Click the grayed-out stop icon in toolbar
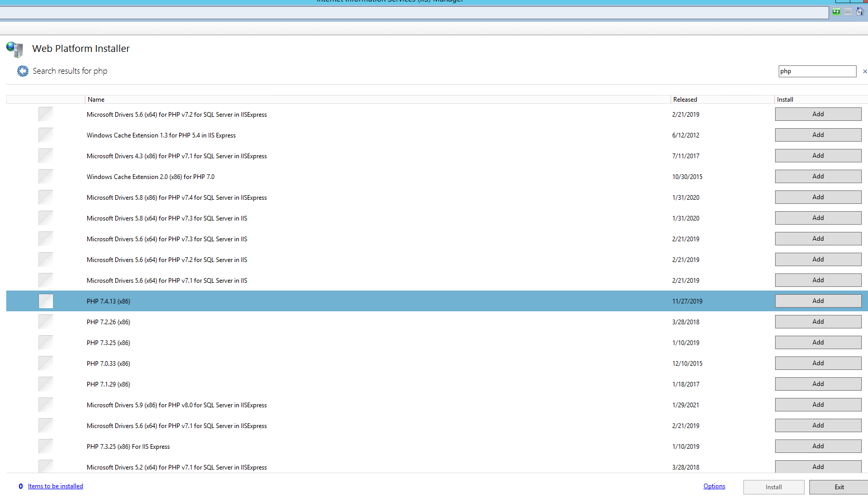 tap(848, 11)
